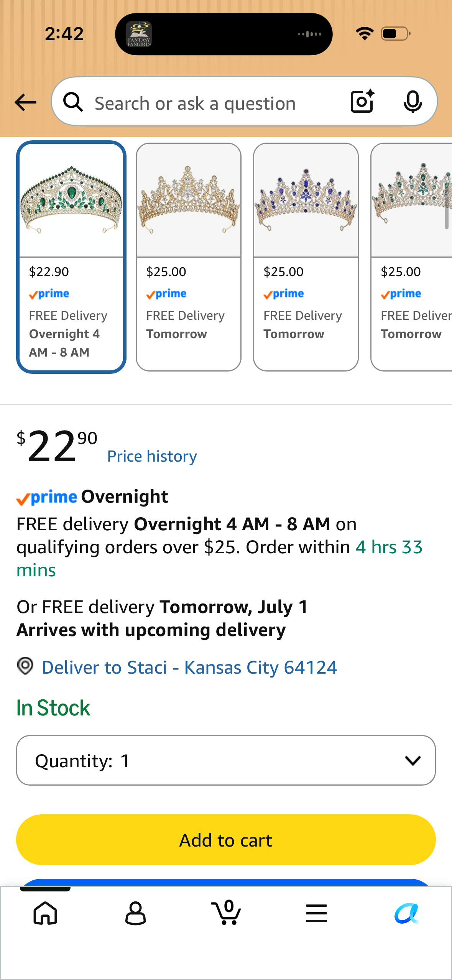Go to Home tab icon

(45, 913)
